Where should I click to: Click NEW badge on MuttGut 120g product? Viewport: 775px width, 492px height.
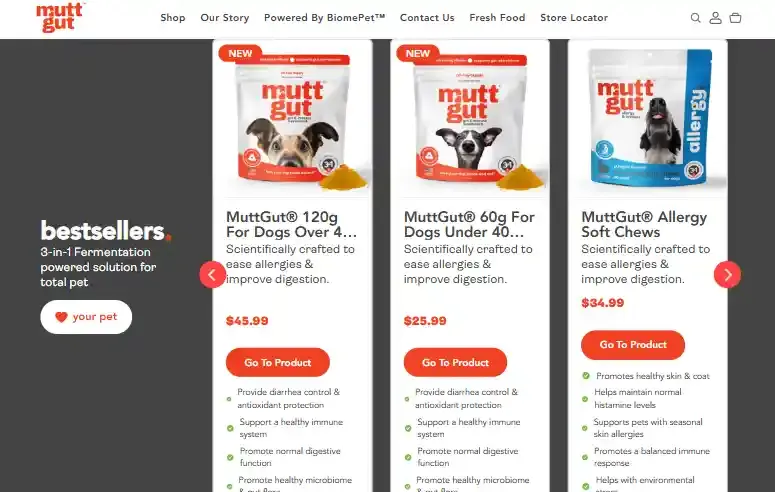click(240, 53)
